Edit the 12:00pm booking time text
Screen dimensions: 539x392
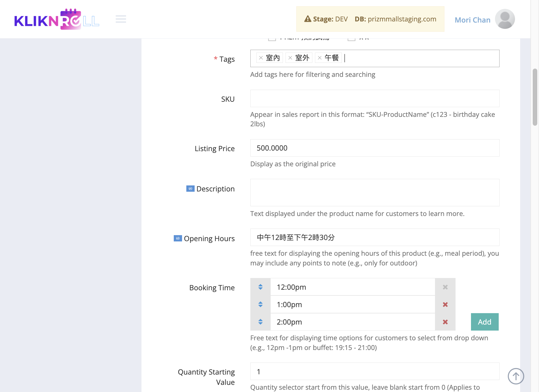pos(353,287)
